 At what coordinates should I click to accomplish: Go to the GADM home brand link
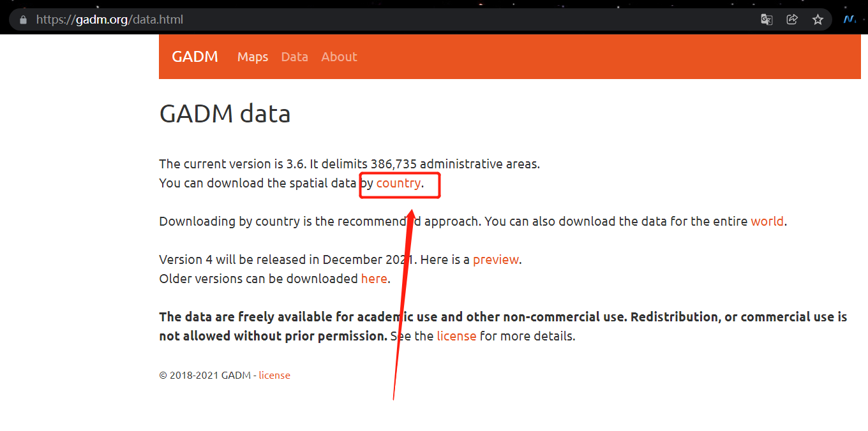point(195,57)
